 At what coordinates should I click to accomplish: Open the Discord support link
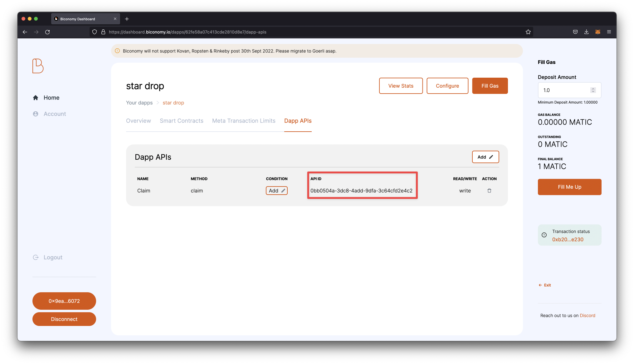(x=587, y=316)
